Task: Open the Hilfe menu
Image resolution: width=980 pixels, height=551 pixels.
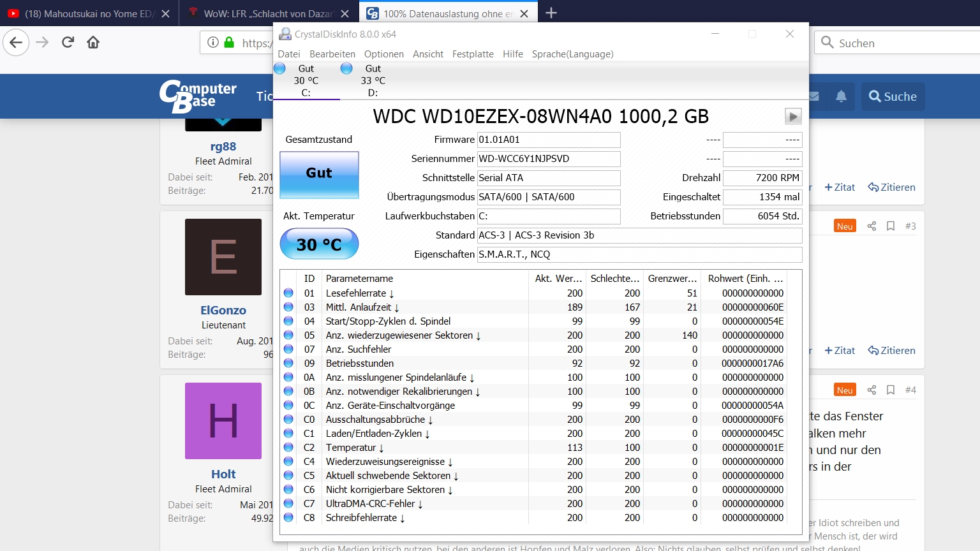Action: 513,54
